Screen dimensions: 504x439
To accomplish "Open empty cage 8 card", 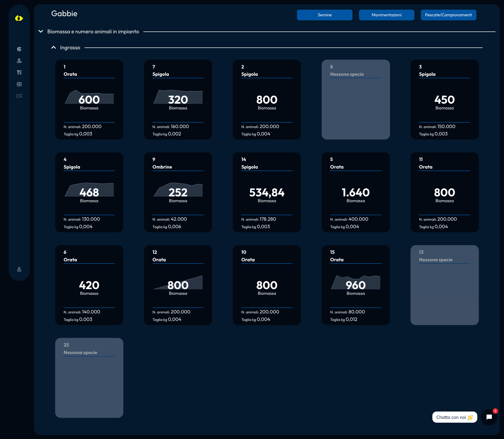I will click(356, 99).
